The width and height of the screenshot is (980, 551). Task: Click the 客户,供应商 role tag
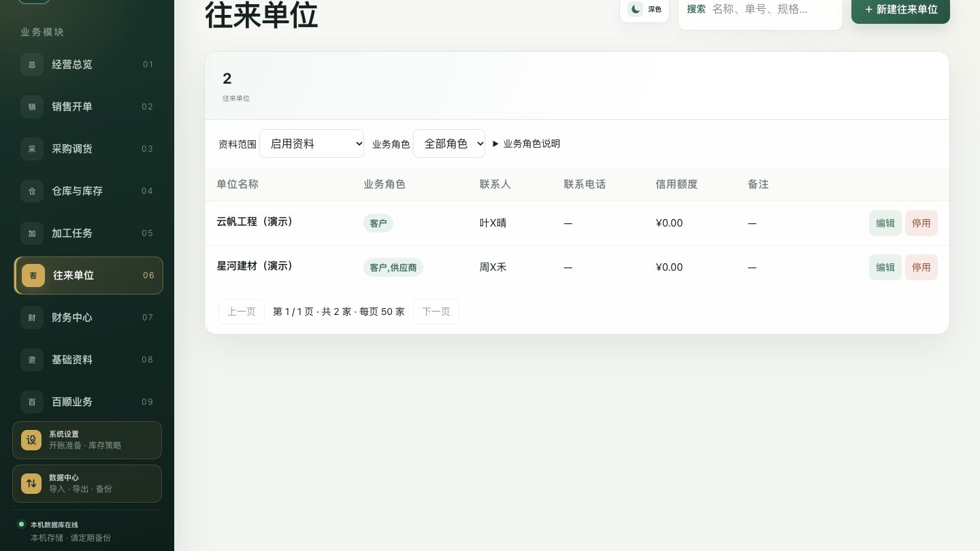[x=393, y=267]
